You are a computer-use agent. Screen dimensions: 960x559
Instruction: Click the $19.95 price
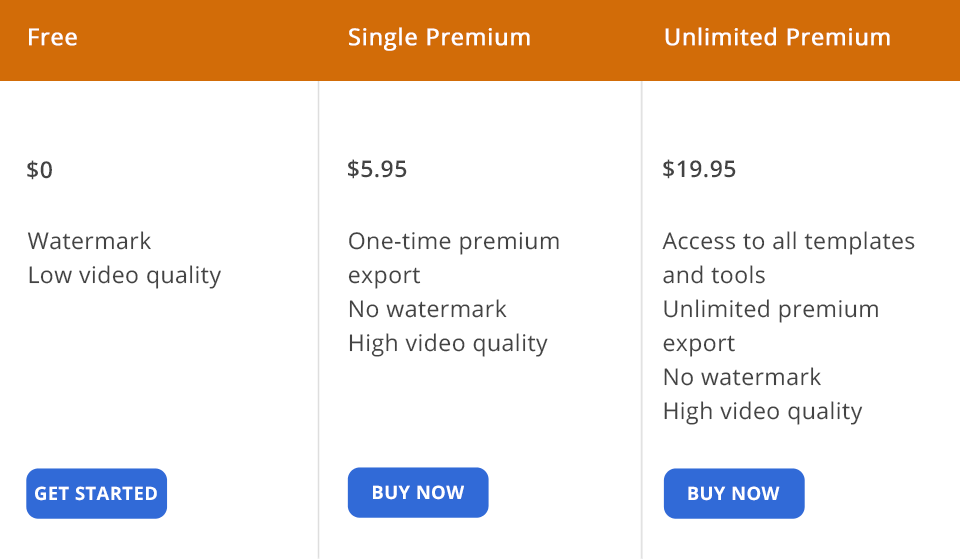pos(699,169)
